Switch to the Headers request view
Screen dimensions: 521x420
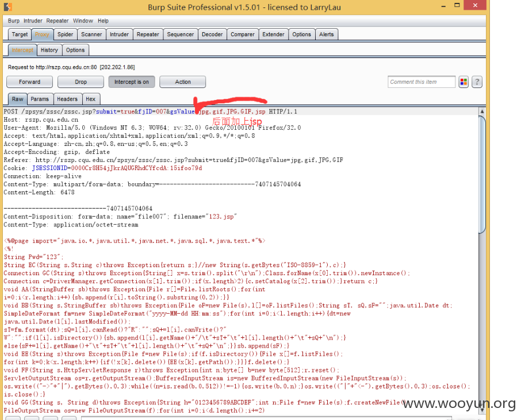[67, 99]
